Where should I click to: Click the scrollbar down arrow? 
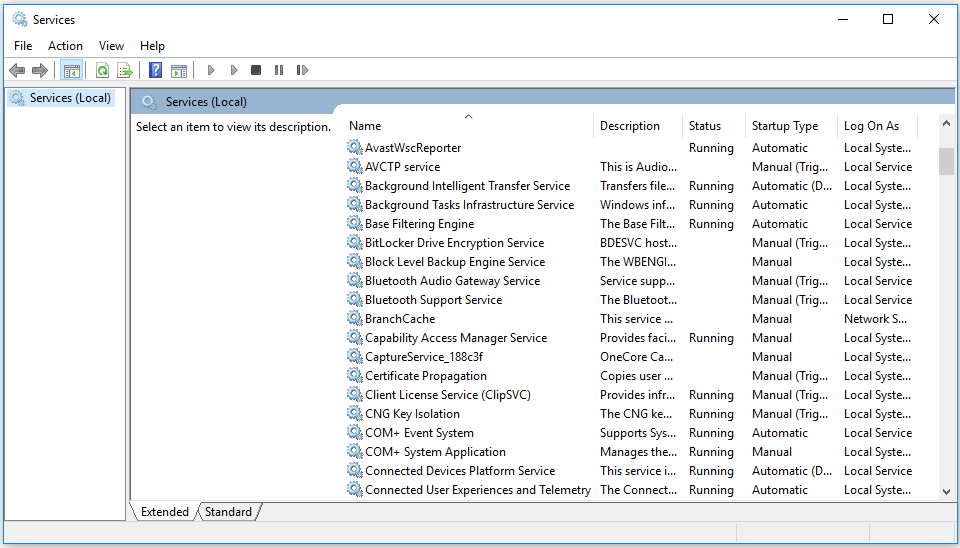tap(946, 491)
